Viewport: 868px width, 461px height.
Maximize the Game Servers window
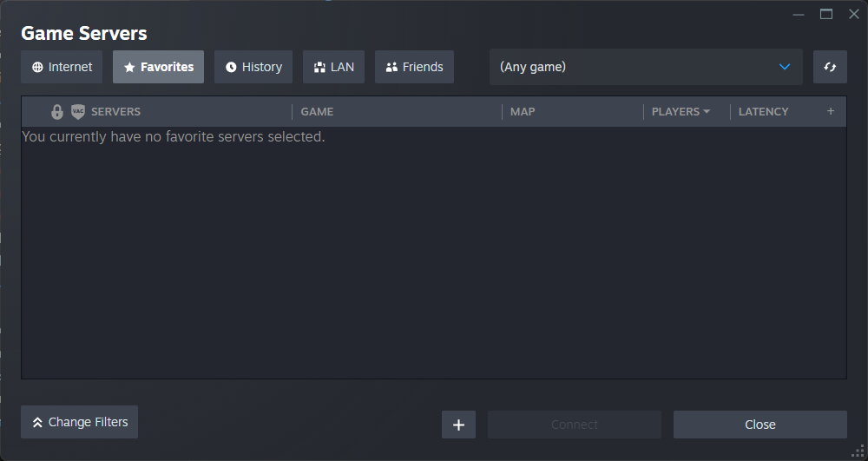(826, 15)
